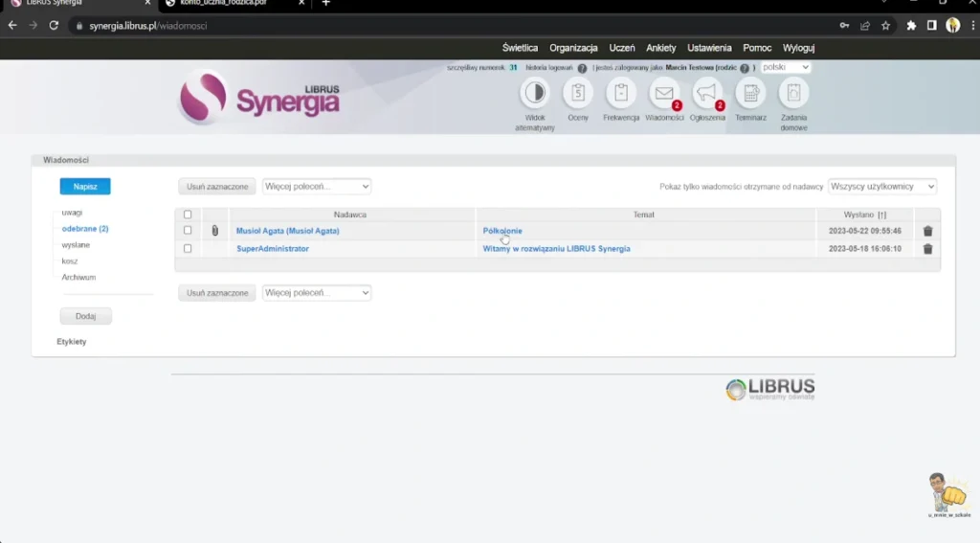This screenshot has height=543, width=980.
Task: Click date 2023-05-18 16:06:10
Action: (x=864, y=249)
